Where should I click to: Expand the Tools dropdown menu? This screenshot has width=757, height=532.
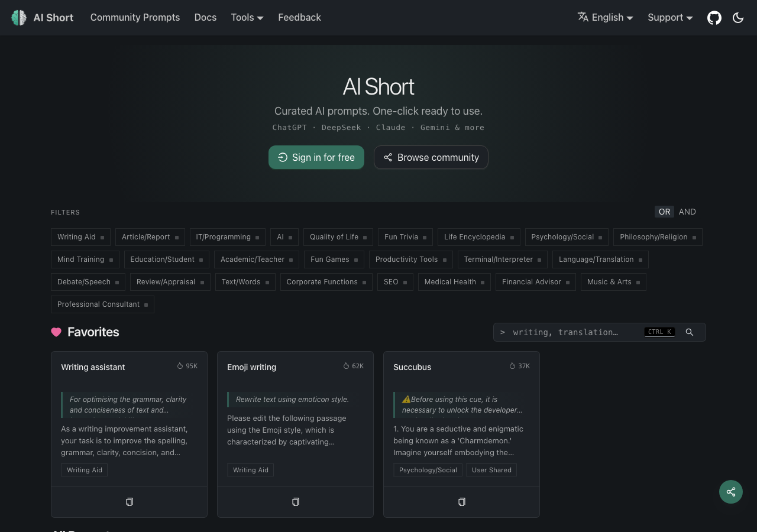(247, 18)
